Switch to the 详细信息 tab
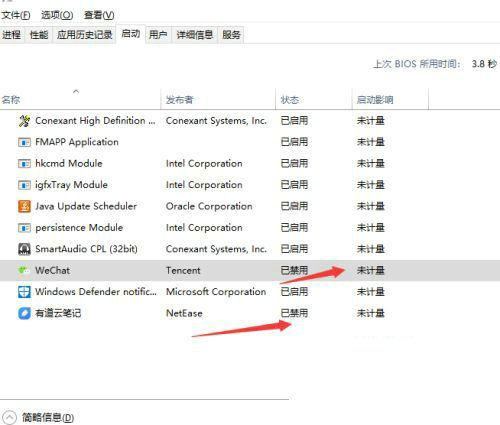500x425 pixels. [x=195, y=35]
